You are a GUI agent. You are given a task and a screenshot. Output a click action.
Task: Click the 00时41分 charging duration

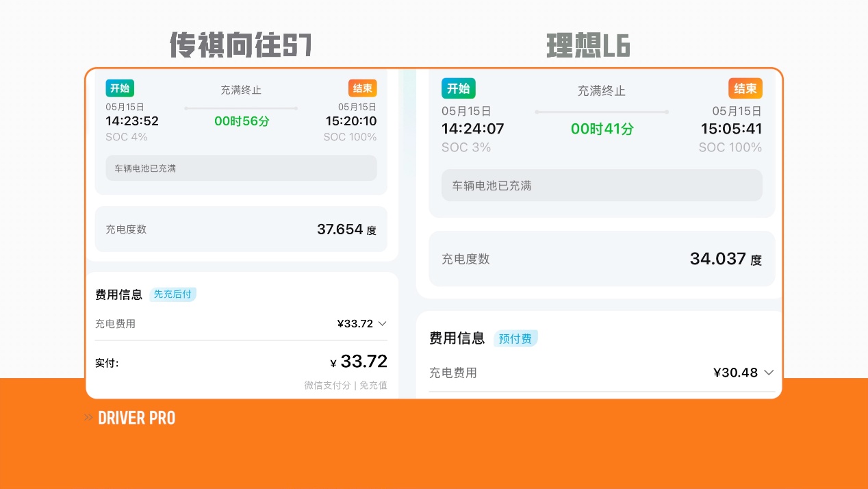602,129
